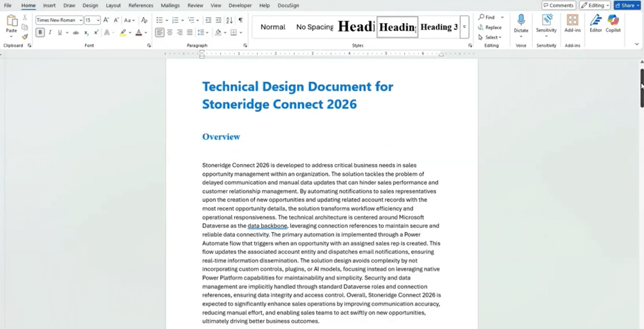Justify the paragraph text
644x329 pixels.
tap(190, 32)
